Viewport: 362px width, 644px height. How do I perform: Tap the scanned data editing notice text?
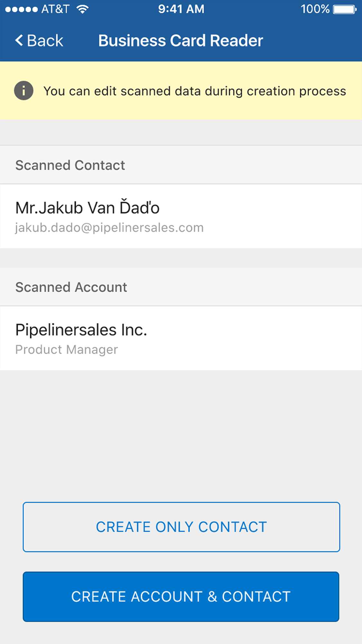click(195, 91)
